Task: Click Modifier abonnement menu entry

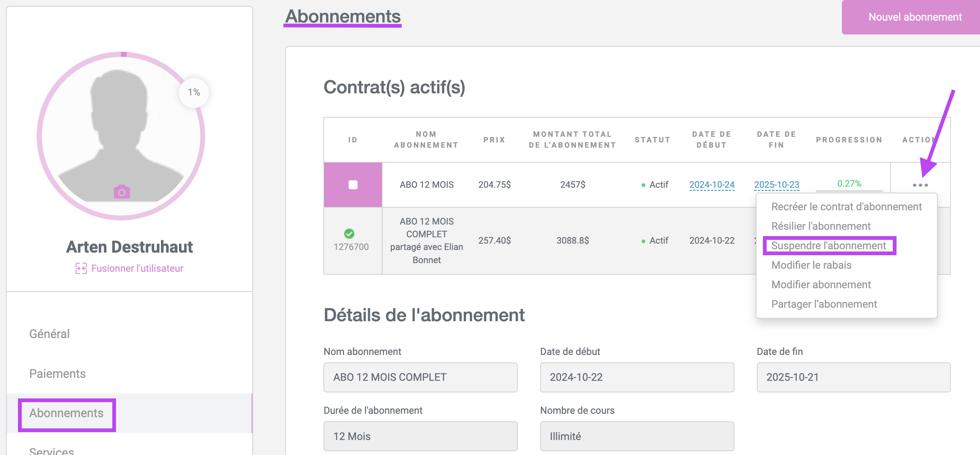Action: 821,285
